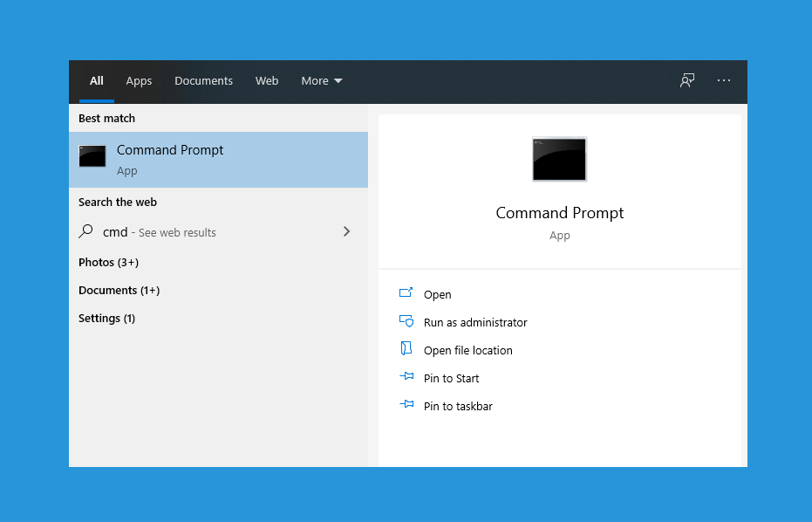Open the Settings (1) results group
Screen dimensions: 812x522
click(106, 318)
